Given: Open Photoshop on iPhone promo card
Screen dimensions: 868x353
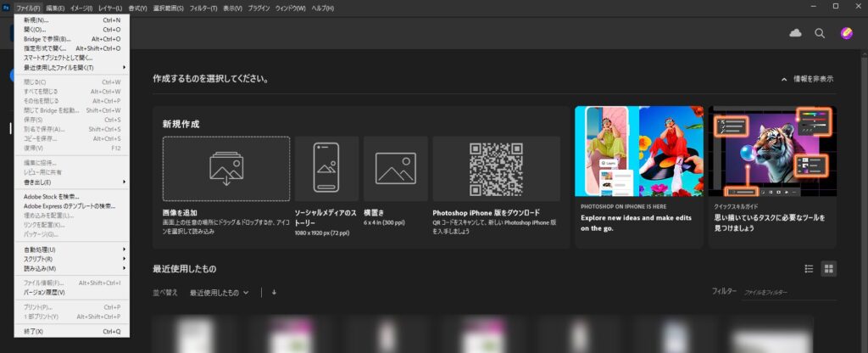Looking at the screenshot, I should click(x=639, y=176).
